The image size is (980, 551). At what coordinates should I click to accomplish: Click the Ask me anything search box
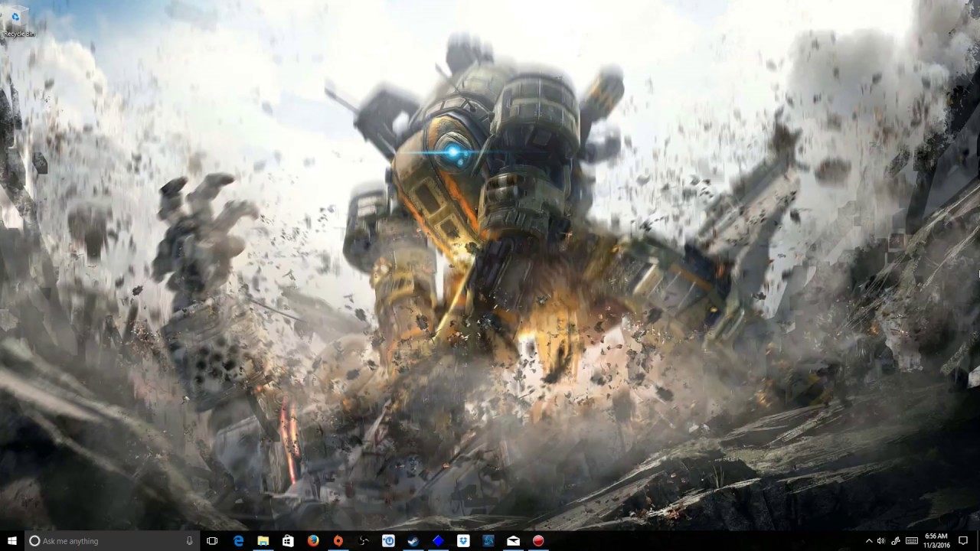tap(113, 541)
